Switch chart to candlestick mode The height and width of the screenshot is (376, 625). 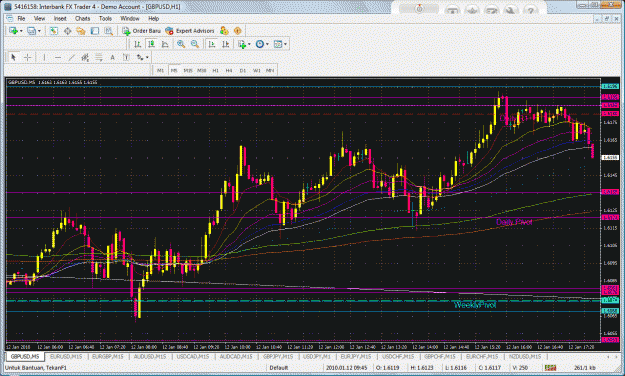pos(151,44)
